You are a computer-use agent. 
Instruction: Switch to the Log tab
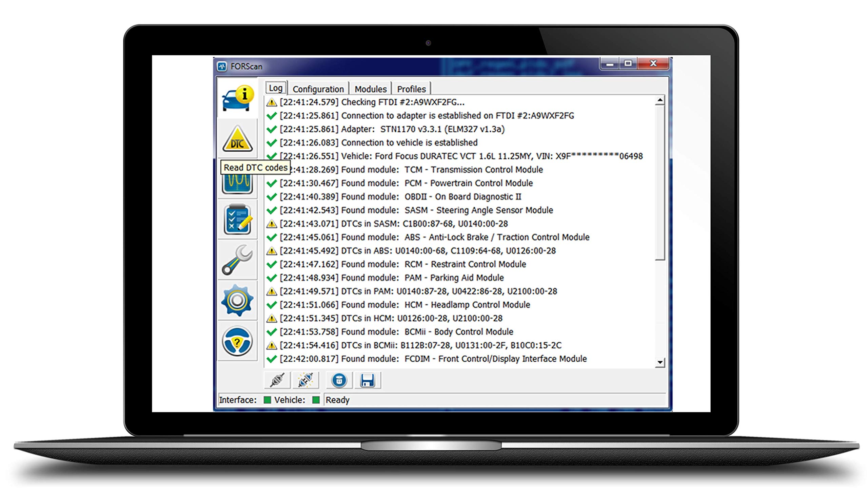pos(276,88)
